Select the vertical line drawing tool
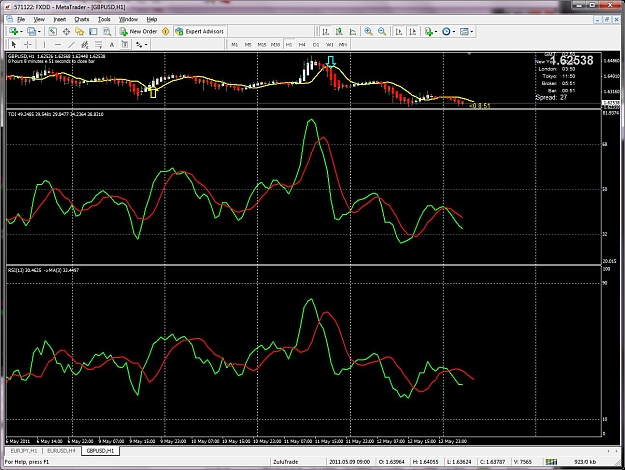 point(44,45)
